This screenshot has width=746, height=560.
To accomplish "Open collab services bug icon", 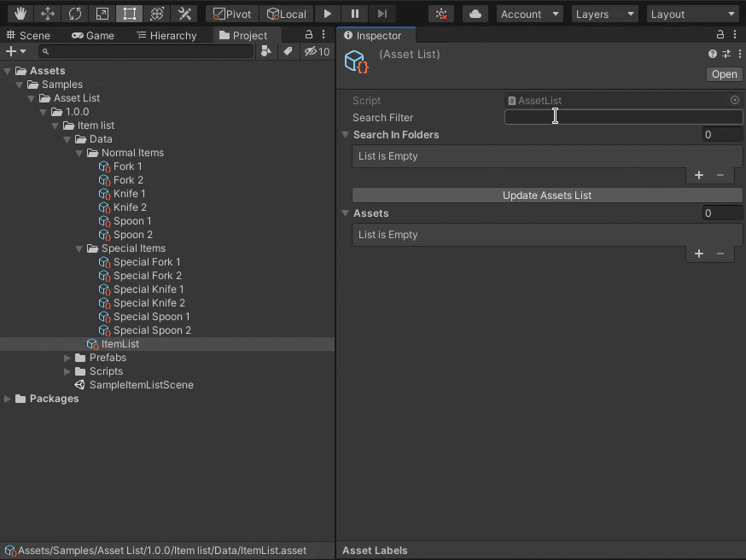I will tap(441, 14).
